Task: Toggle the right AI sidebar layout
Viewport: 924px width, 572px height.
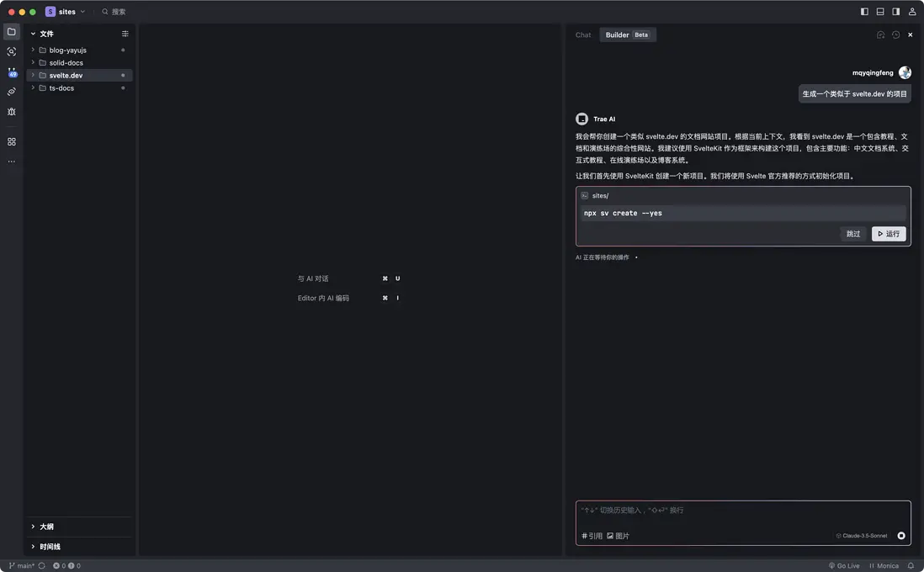Action: click(895, 12)
